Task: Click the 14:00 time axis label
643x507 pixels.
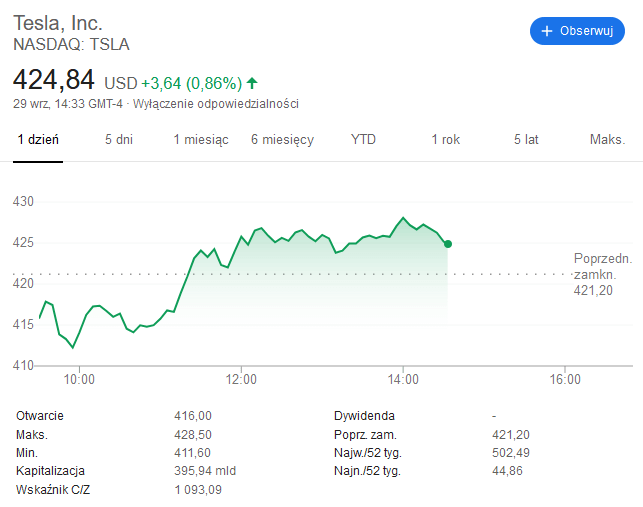Action: click(x=403, y=379)
